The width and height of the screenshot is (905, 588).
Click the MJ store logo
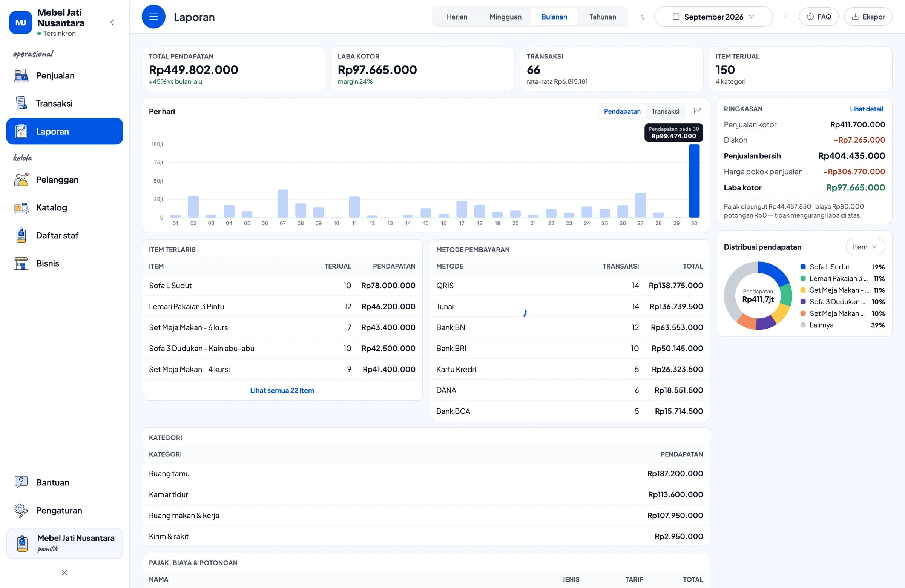(20, 22)
